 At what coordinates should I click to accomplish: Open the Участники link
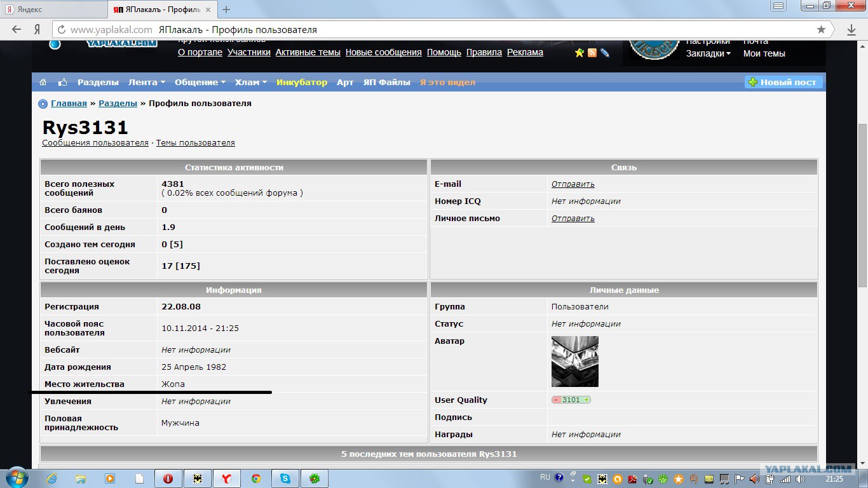pos(249,52)
